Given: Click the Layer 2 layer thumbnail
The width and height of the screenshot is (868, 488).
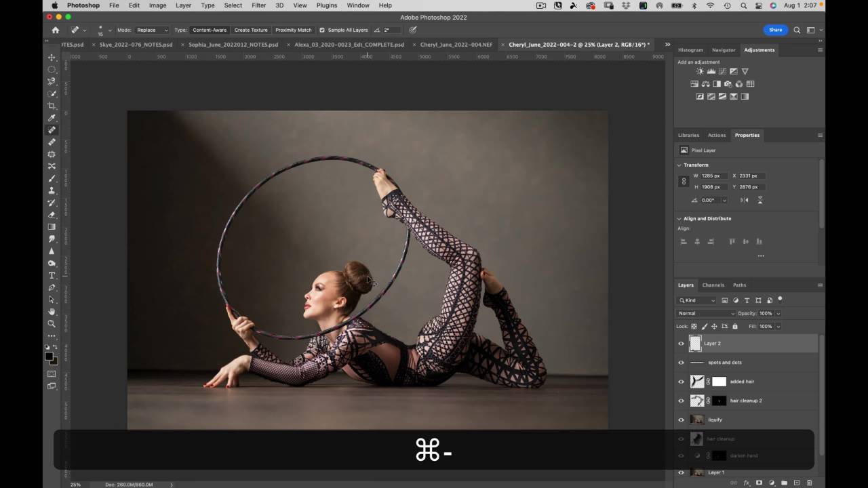Looking at the screenshot, I should (695, 344).
